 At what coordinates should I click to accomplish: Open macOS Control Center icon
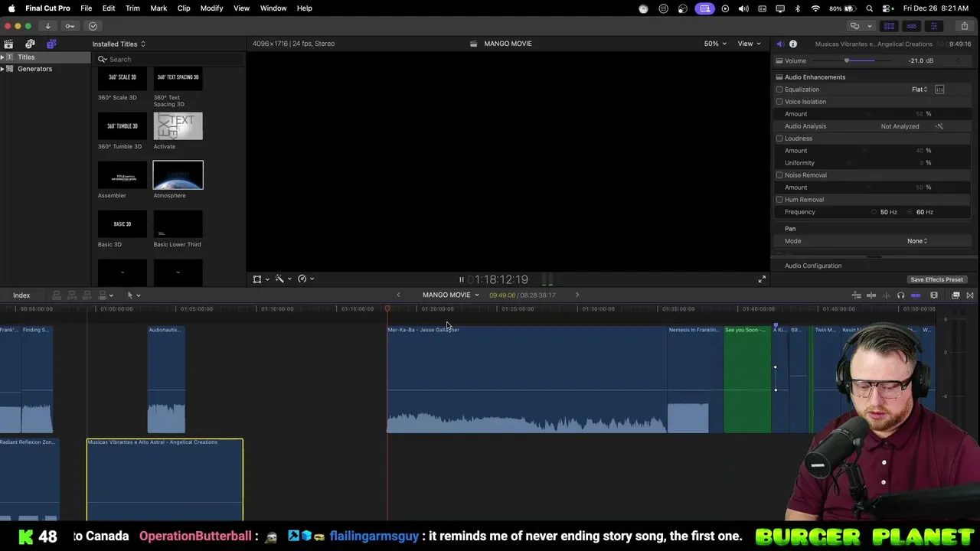coord(887,8)
